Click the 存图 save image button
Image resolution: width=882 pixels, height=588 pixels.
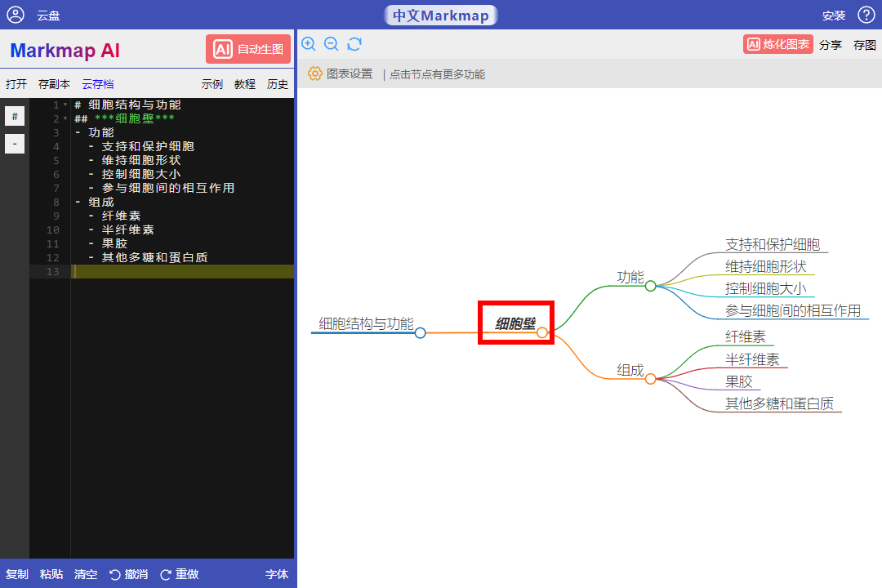coord(865,45)
